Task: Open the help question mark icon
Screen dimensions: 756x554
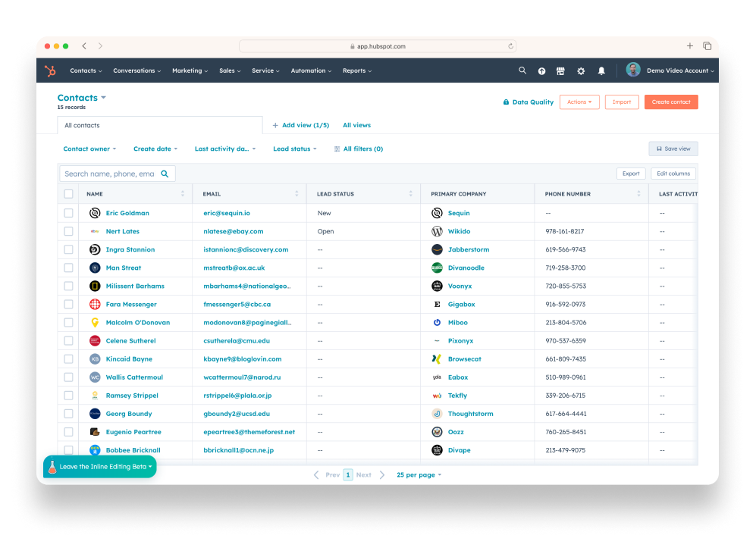Action: click(541, 70)
